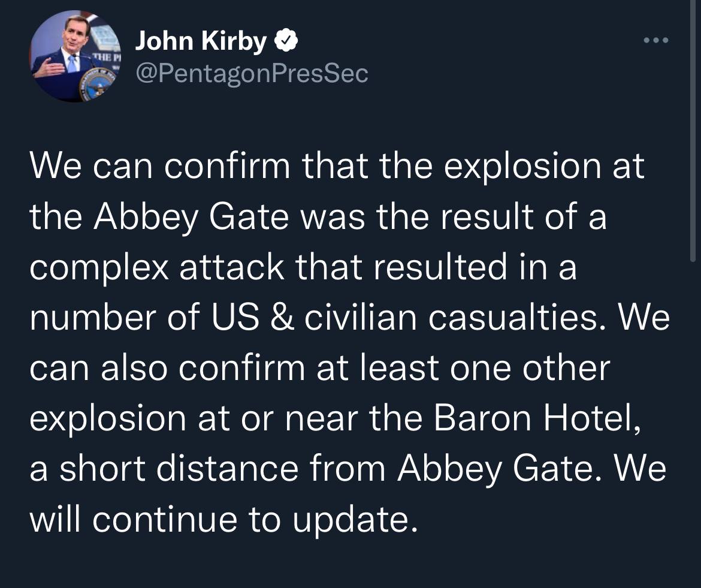Click the ampersand in "US & civilian"

click(282, 318)
